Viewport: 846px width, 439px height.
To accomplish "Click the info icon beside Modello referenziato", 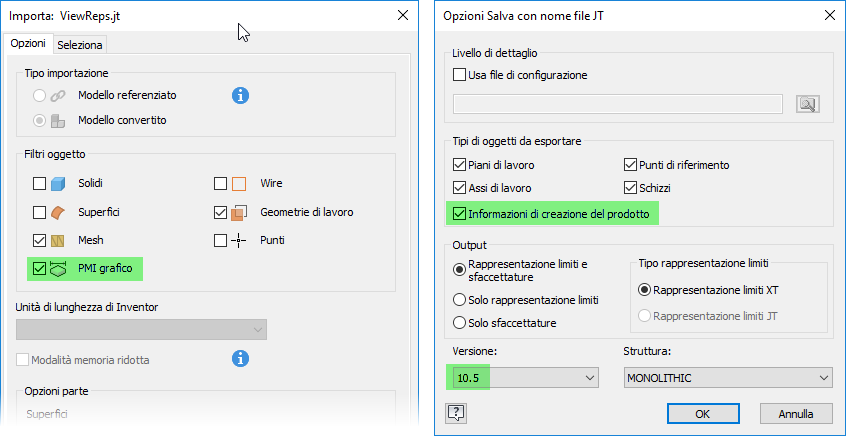I will coord(240,96).
